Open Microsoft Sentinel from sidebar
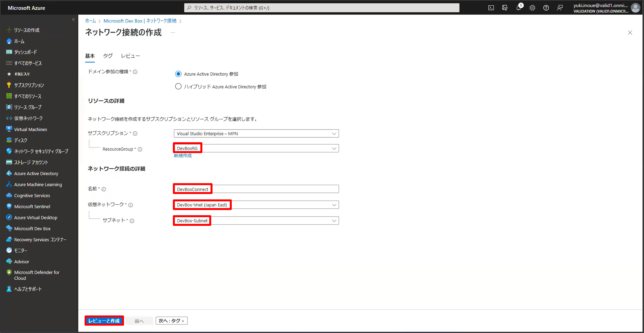Screen dimensions: 644x333 pos(32,206)
